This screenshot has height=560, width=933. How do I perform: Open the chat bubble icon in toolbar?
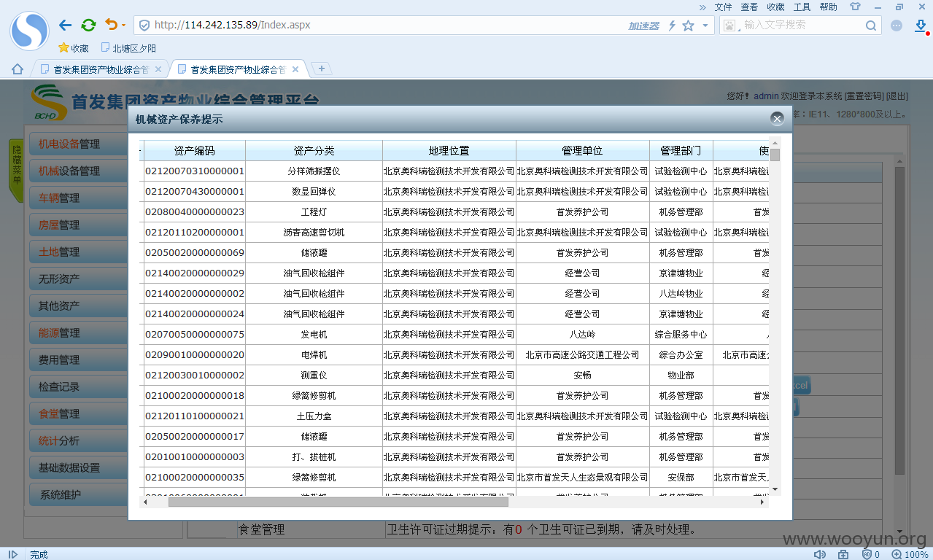tap(897, 26)
